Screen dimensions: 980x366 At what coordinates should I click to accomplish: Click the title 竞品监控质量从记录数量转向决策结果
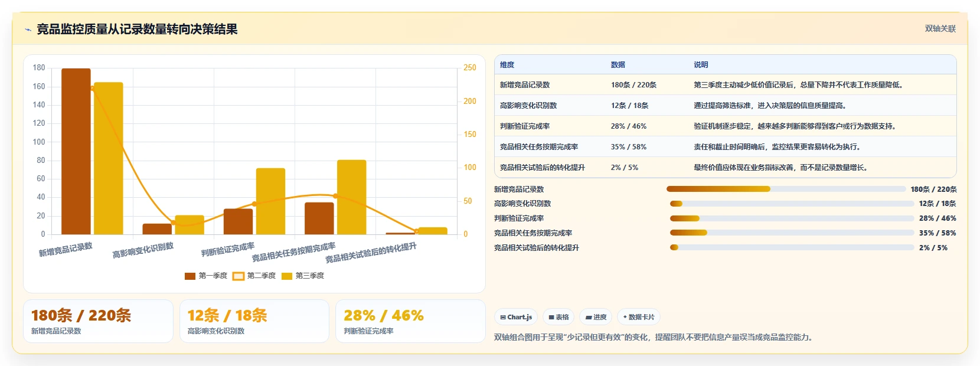coord(137,29)
